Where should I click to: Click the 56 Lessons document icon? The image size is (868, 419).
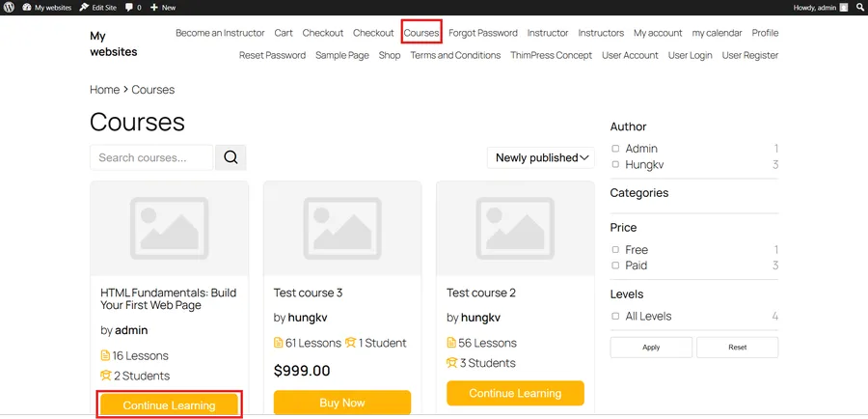[451, 343]
